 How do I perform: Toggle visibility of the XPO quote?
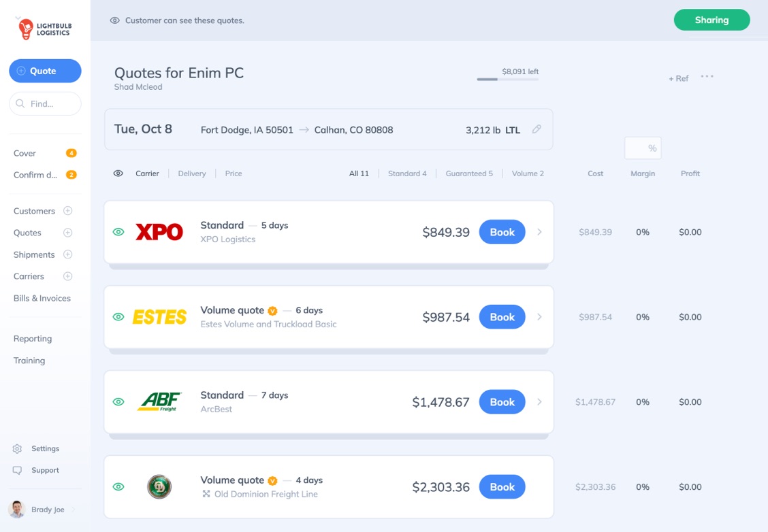point(118,232)
